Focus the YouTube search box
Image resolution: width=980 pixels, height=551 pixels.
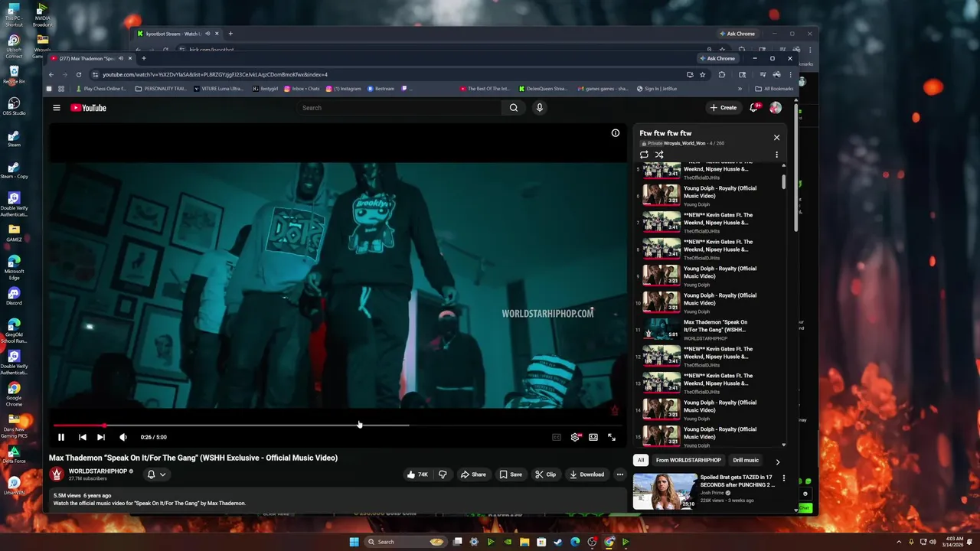pos(400,108)
